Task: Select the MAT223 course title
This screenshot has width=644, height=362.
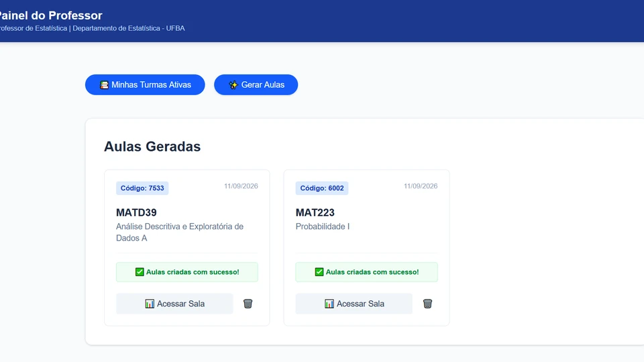Action: coord(315,213)
